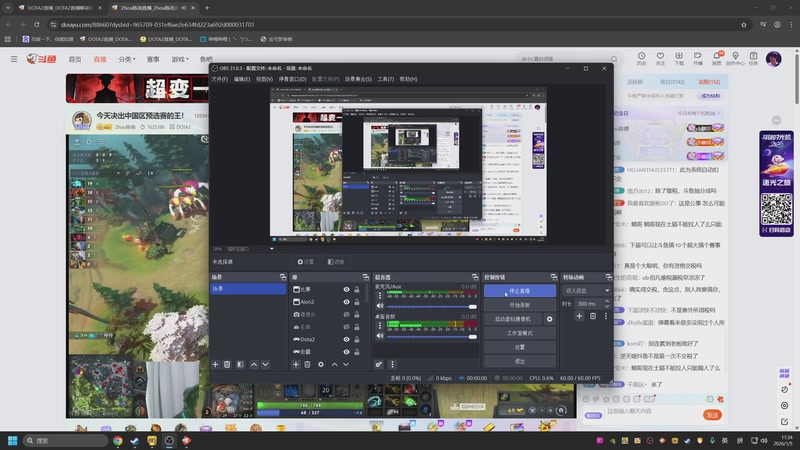
Task: Expand the 游戏 dropdown in Douyu navigation
Action: coord(180,59)
